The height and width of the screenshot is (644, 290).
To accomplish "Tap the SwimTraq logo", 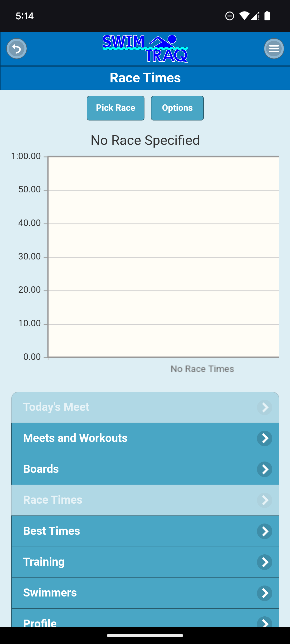I will 145,49.
